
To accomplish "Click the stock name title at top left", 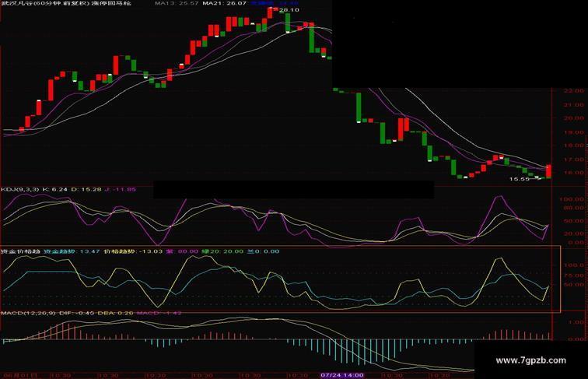I will tap(66, 3).
